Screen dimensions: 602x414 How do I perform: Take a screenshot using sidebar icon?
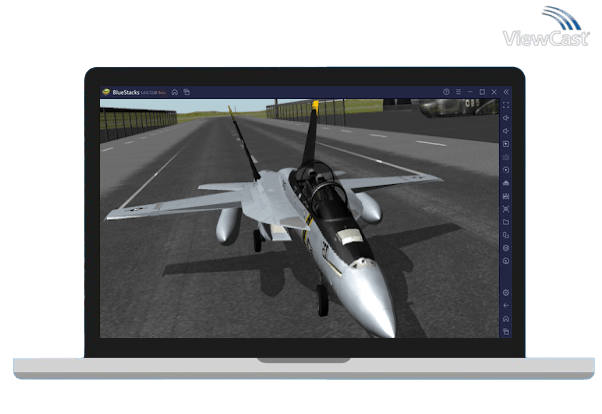pos(506,209)
